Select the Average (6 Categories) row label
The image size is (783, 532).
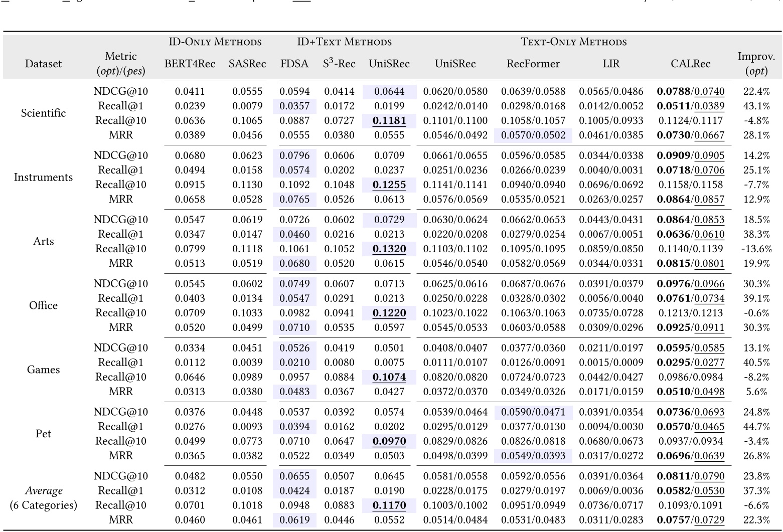(43, 498)
